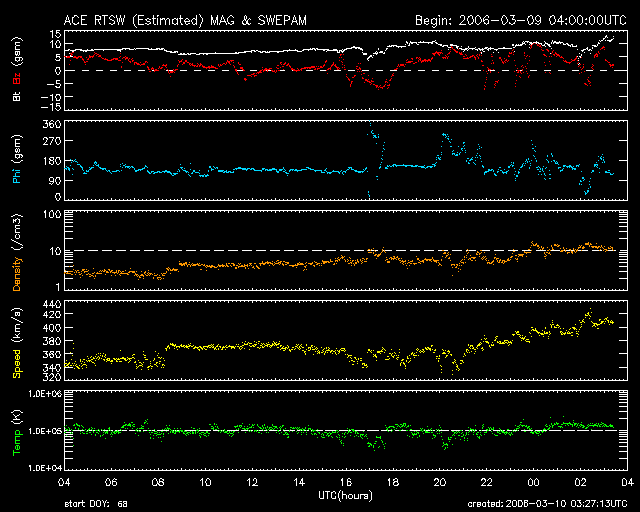Click the '420' tick on the Speed axis
Screen dimensions: 640x512
tap(52, 314)
